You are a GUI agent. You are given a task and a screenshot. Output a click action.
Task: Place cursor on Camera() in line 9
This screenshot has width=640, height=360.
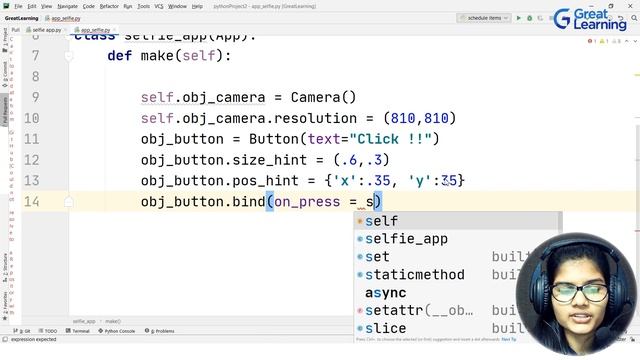pos(323,98)
